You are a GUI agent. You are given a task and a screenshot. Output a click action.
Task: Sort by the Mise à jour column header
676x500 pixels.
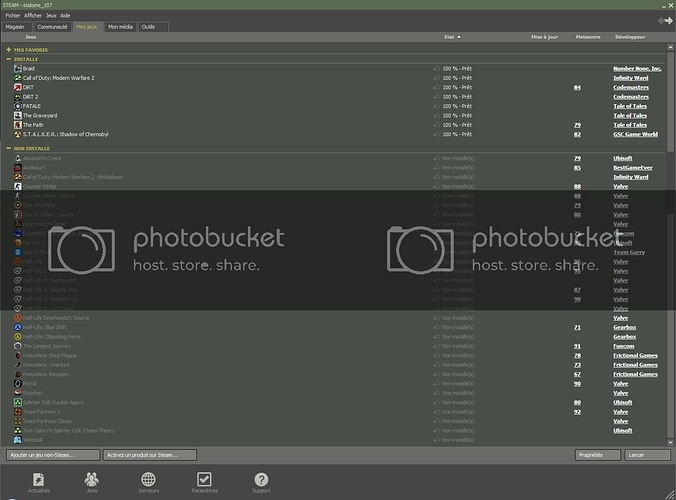(x=544, y=37)
